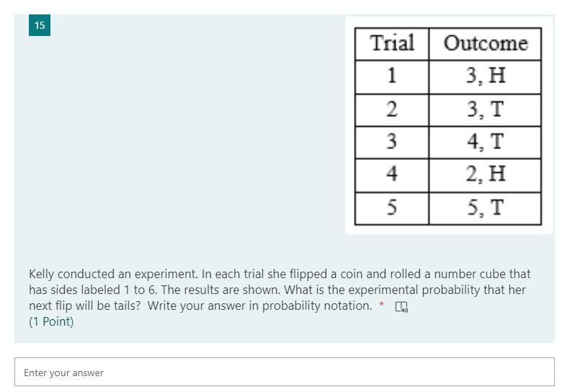Click the Outcome column header cell

coord(485,43)
